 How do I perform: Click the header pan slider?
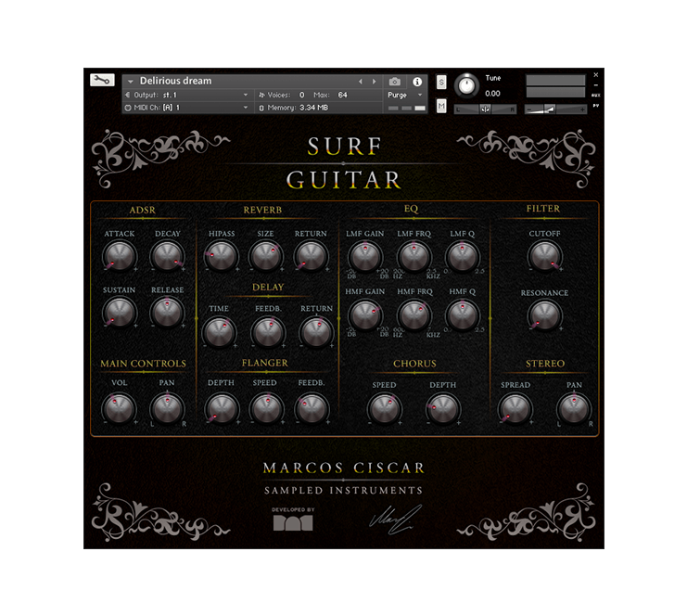point(486,109)
